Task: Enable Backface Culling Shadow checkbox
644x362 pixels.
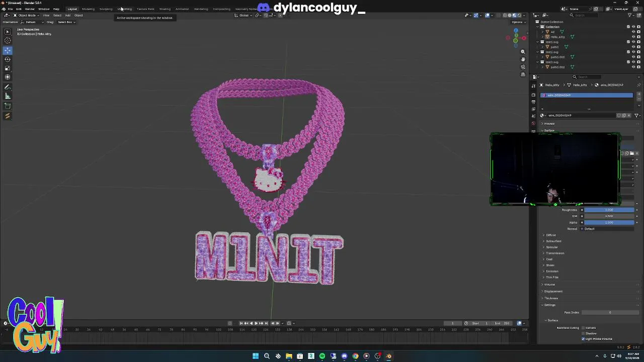Action: (584, 333)
